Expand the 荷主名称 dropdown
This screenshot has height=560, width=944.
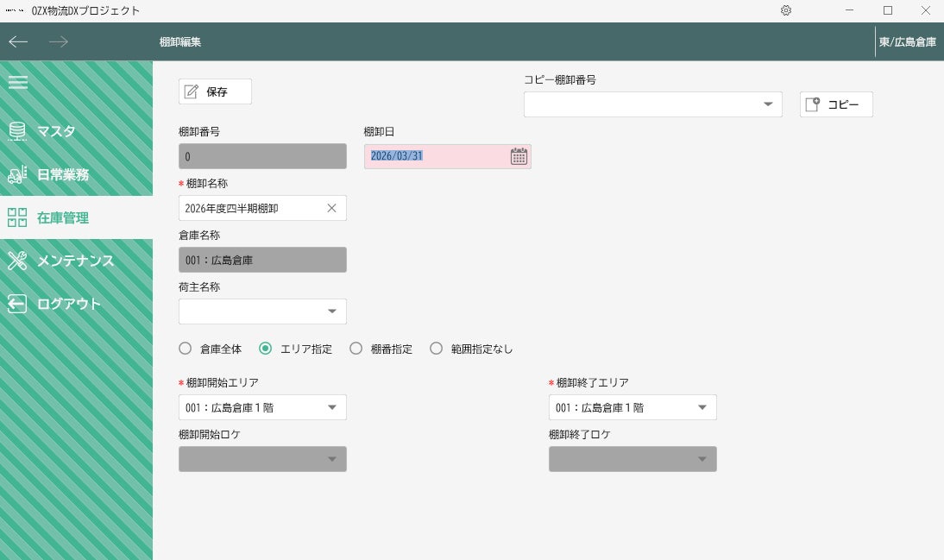point(332,311)
